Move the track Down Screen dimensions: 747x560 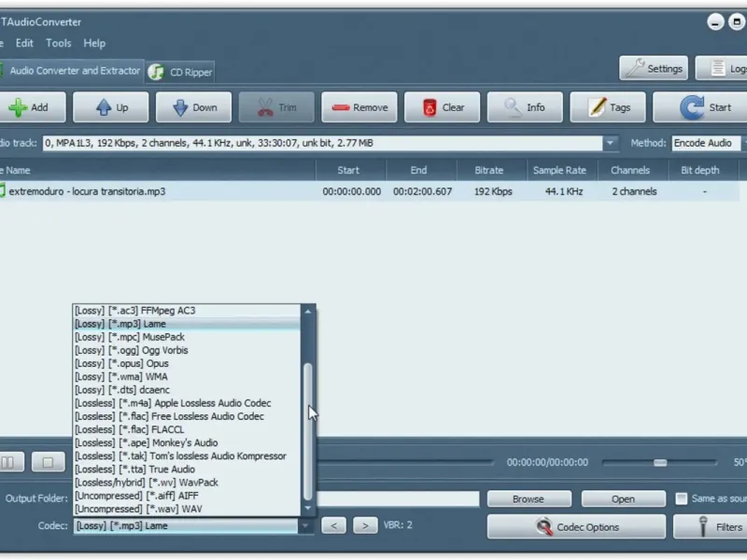[x=193, y=107]
